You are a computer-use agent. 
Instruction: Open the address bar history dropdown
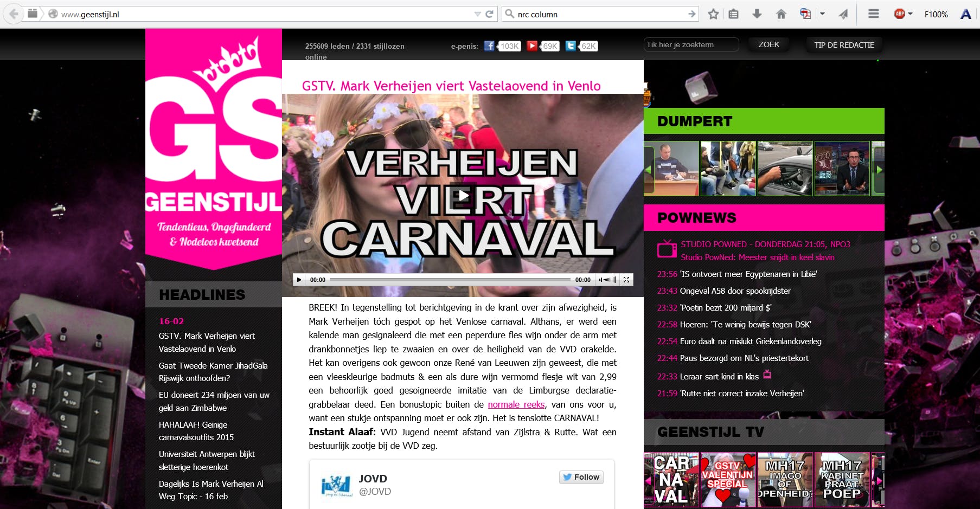point(477,14)
